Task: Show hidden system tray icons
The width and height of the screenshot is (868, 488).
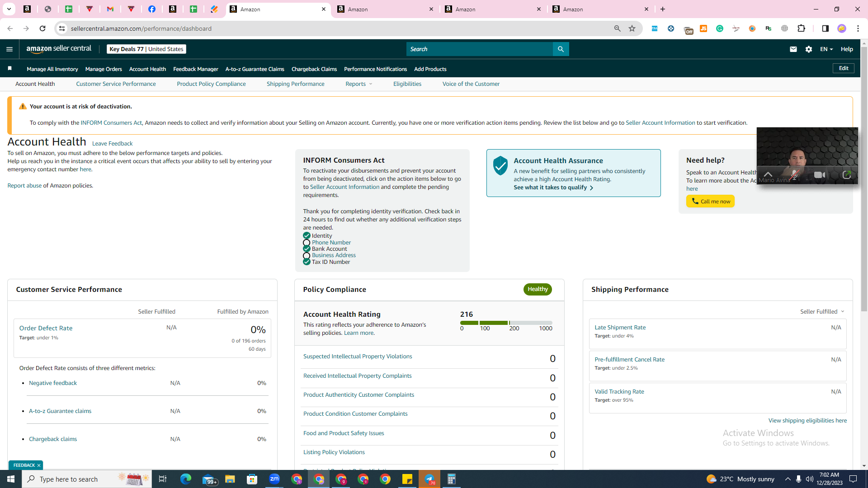Action: click(788, 479)
